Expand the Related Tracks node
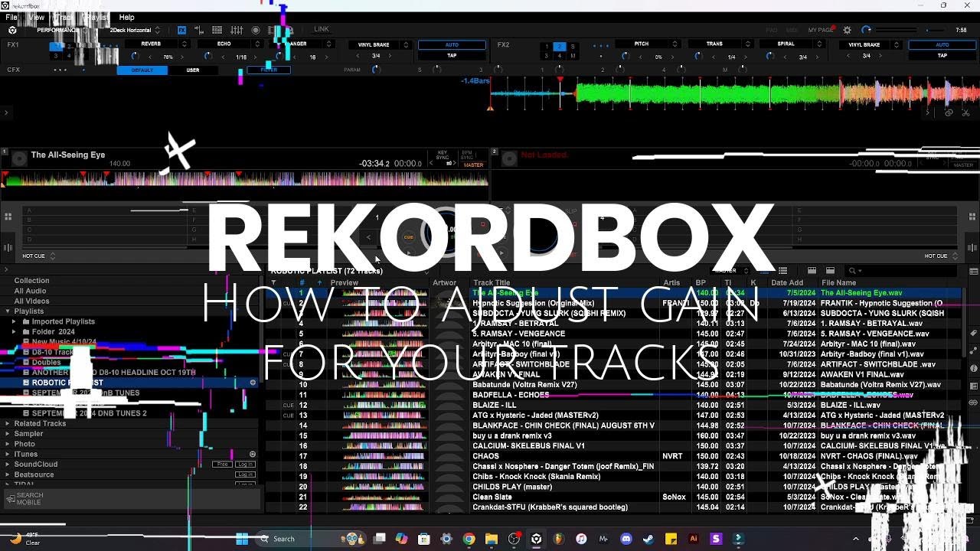The width and height of the screenshot is (980, 551). (x=8, y=423)
